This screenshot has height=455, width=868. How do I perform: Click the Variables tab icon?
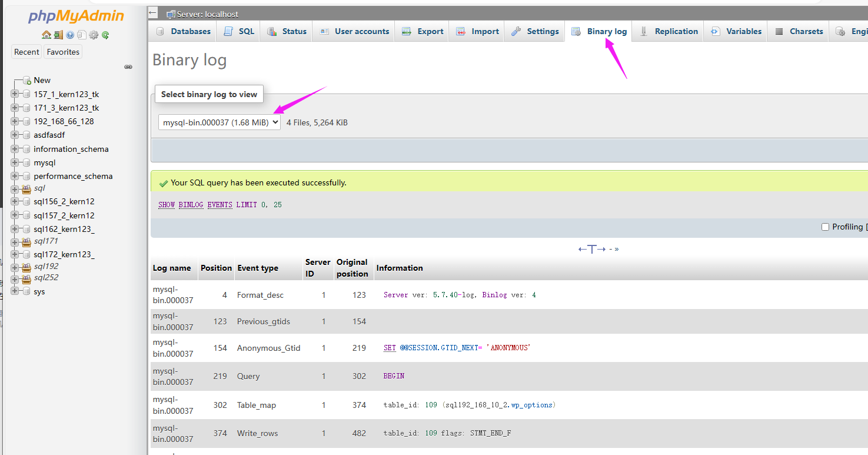(x=715, y=32)
